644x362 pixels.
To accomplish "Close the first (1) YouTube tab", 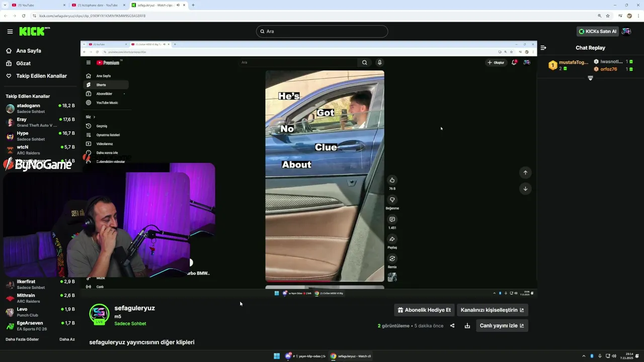I will coord(64,5).
